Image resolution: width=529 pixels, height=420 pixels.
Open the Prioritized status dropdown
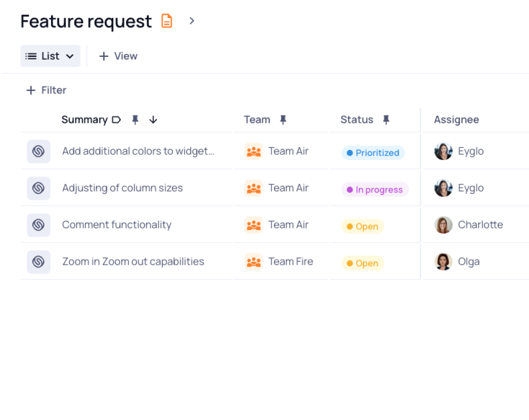click(373, 153)
